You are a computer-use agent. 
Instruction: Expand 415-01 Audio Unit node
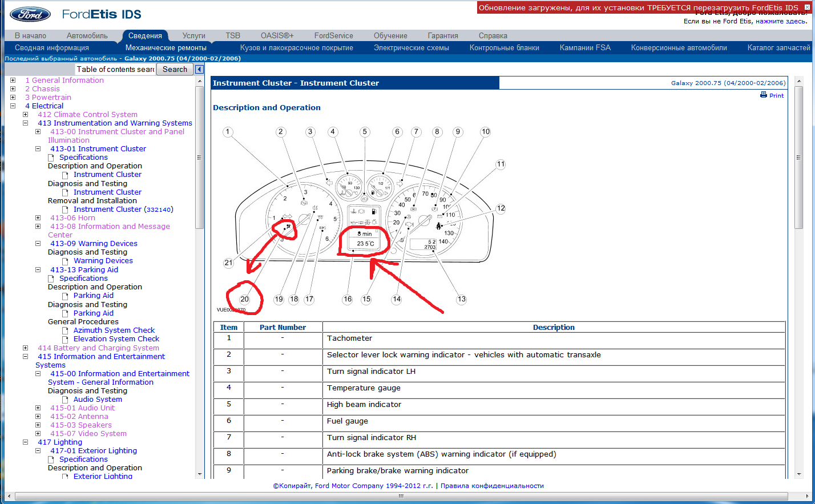pos(38,408)
